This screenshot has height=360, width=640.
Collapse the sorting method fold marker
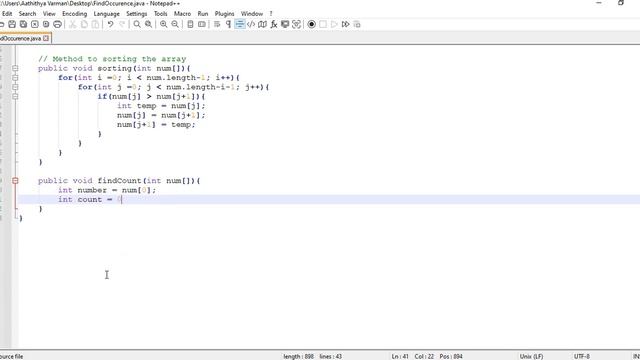tap(15, 69)
